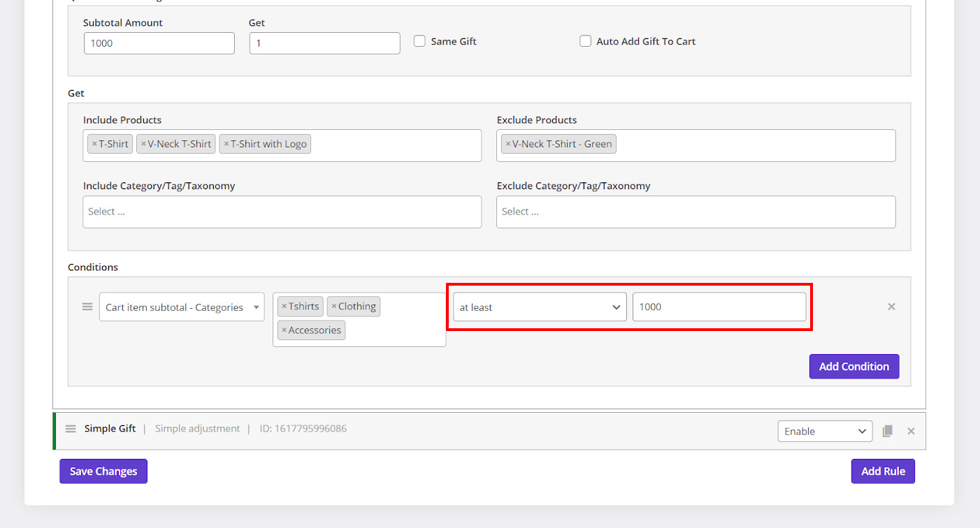
Task: Enable the Same Gift checkbox
Action: (419, 41)
